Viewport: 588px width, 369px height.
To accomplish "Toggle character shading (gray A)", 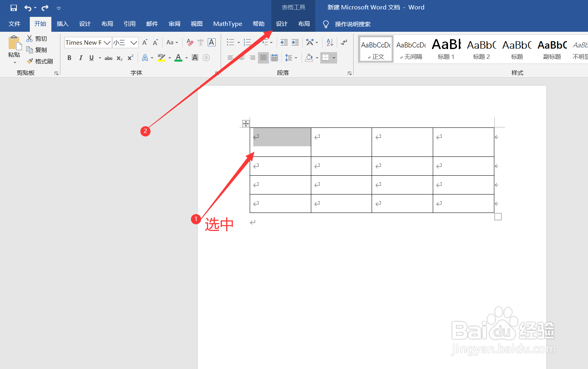I will (195, 58).
